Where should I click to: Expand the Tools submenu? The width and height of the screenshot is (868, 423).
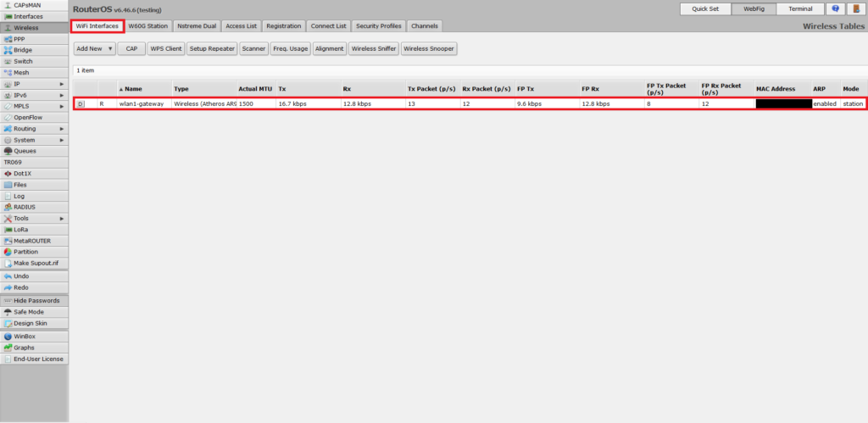[34, 218]
